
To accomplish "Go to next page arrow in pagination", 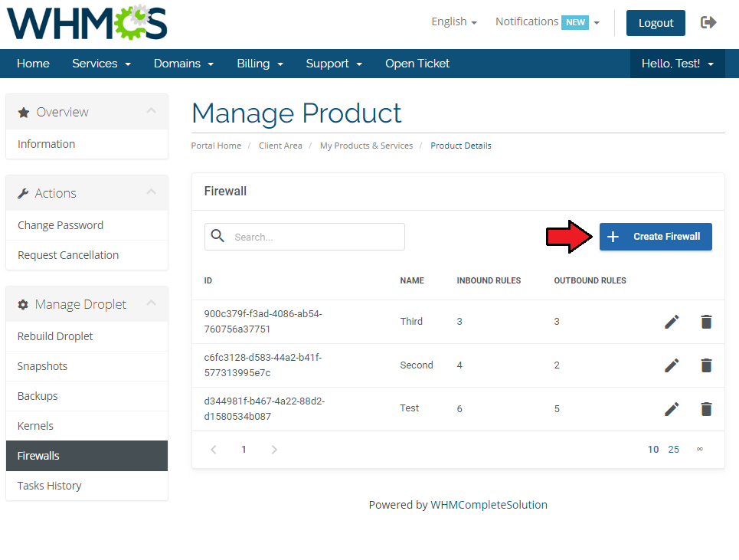I will point(274,450).
